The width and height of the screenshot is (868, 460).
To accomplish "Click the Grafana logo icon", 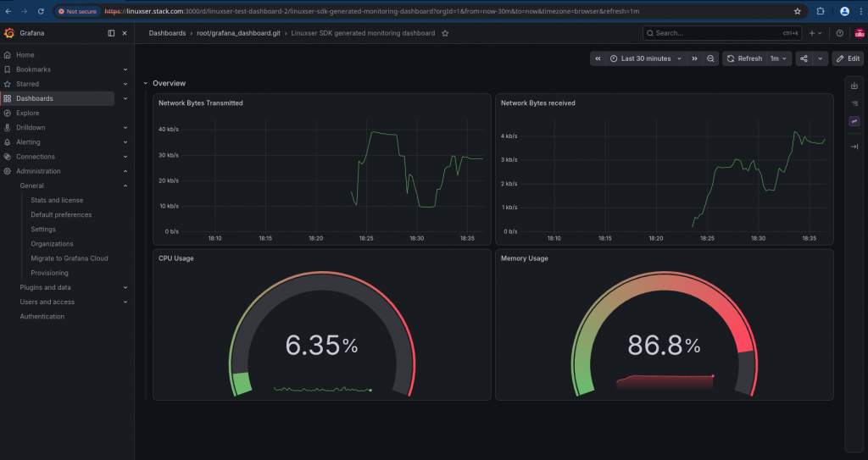I will point(8,33).
